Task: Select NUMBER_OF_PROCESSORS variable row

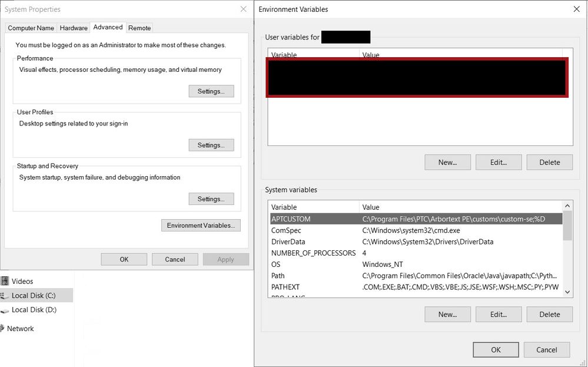Action: (x=416, y=253)
